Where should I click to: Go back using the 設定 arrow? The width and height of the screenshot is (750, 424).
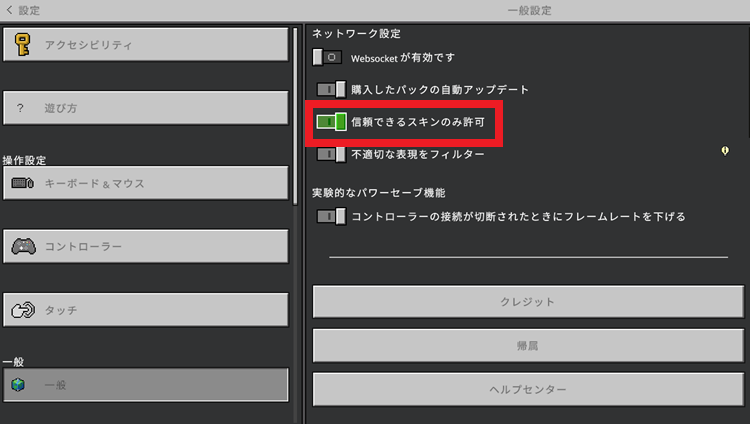(x=10, y=10)
